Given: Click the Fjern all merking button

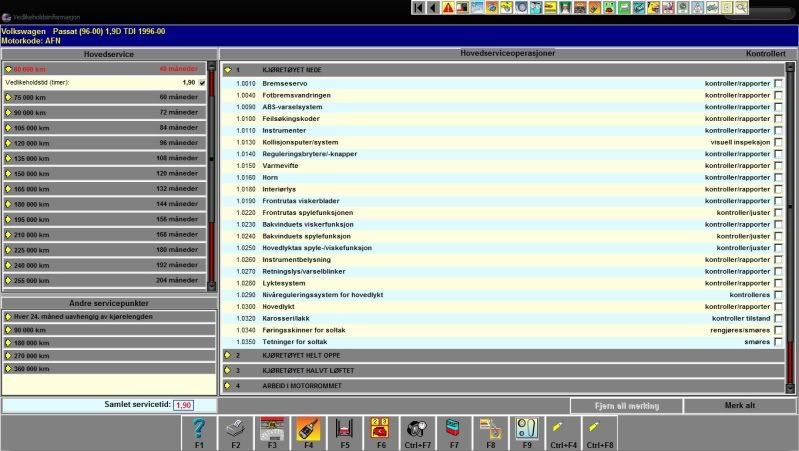Looking at the screenshot, I should 626,406.
